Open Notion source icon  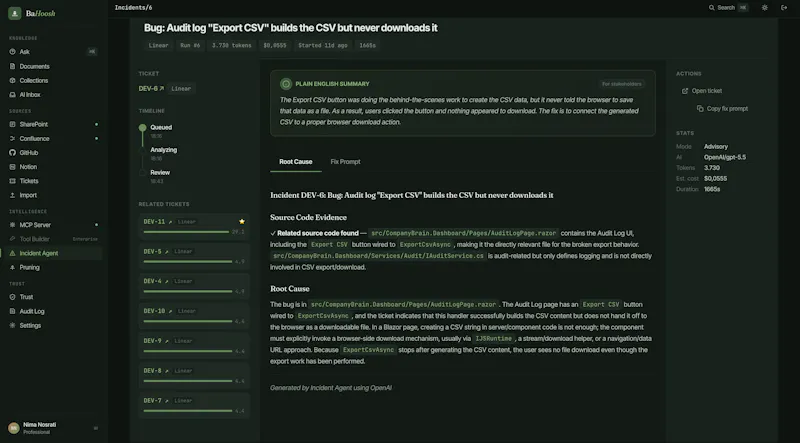(x=13, y=167)
